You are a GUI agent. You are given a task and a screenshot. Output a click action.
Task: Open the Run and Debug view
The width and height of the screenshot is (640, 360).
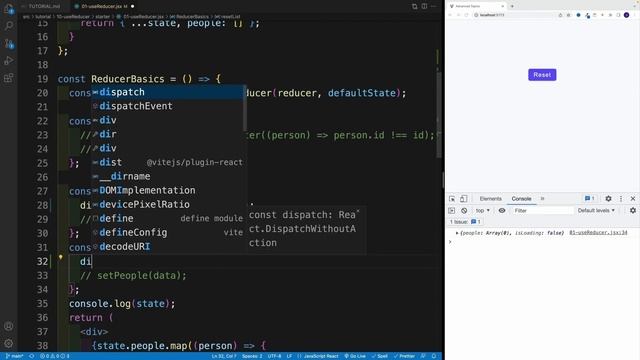point(9,60)
